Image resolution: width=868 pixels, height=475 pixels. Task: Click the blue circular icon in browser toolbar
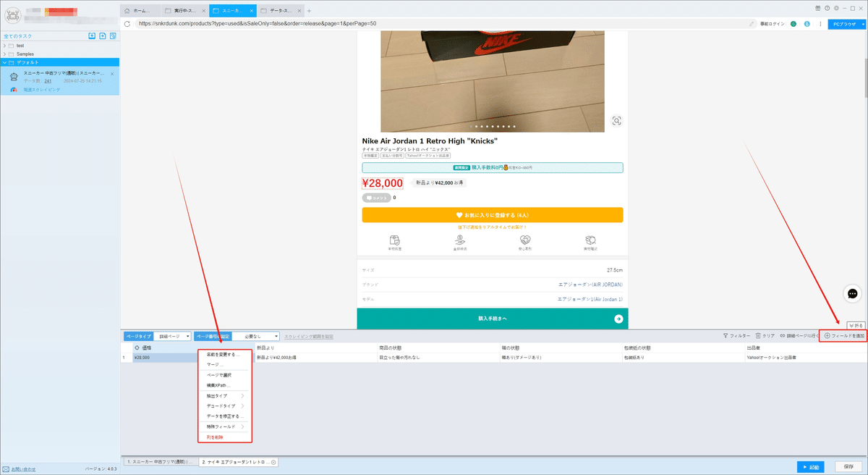(807, 24)
